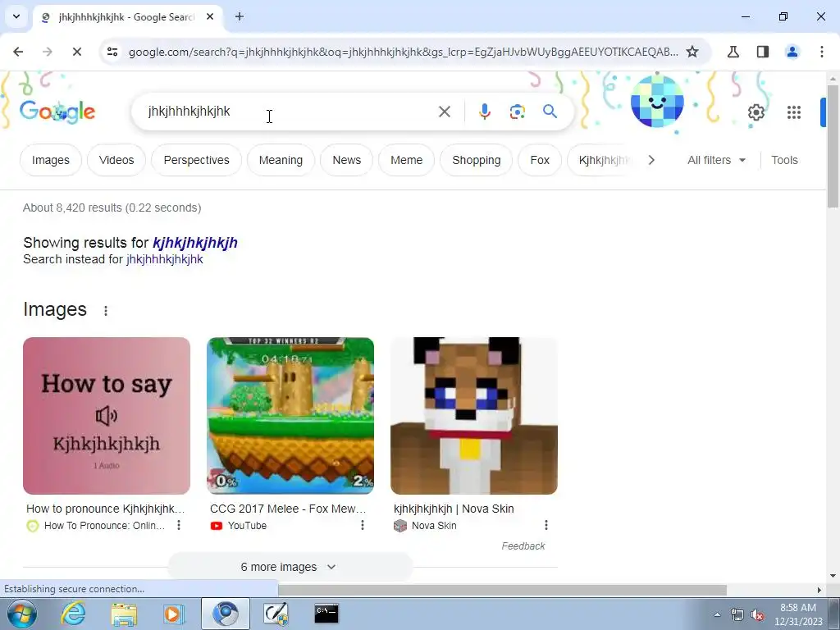The width and height of the screenshot is (840, 630).
Task: Switch to the News filter
Action: 347,160
